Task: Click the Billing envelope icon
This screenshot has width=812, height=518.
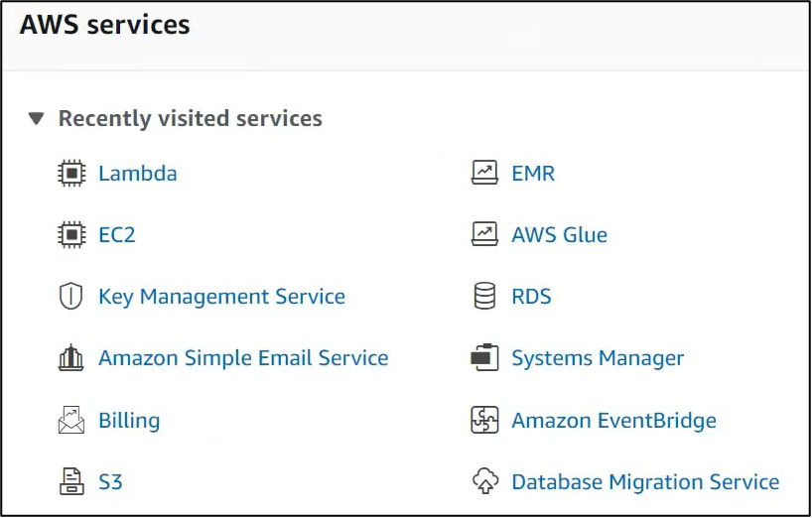Action: pos(71,421)
